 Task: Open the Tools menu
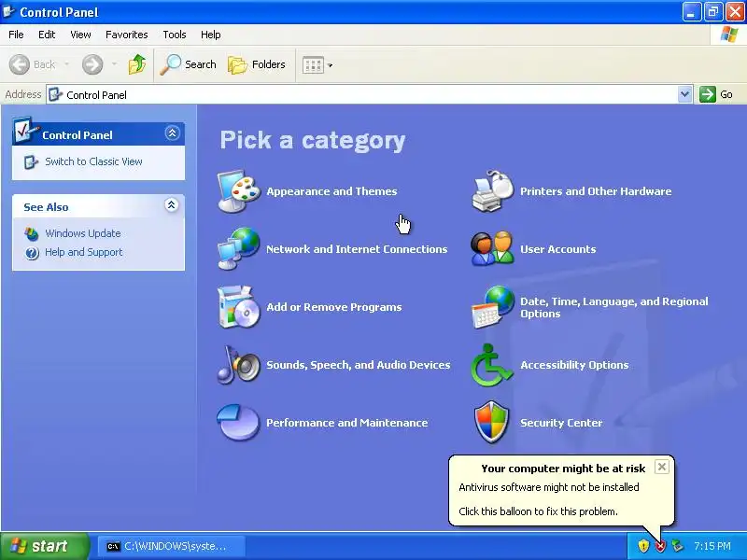coord(175,35)
